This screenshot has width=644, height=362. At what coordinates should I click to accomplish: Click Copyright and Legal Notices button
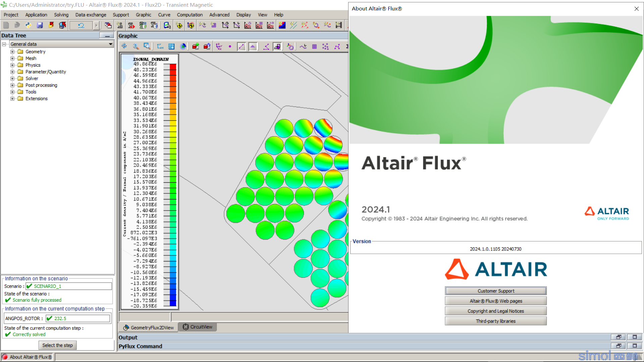tap(496, 311)
